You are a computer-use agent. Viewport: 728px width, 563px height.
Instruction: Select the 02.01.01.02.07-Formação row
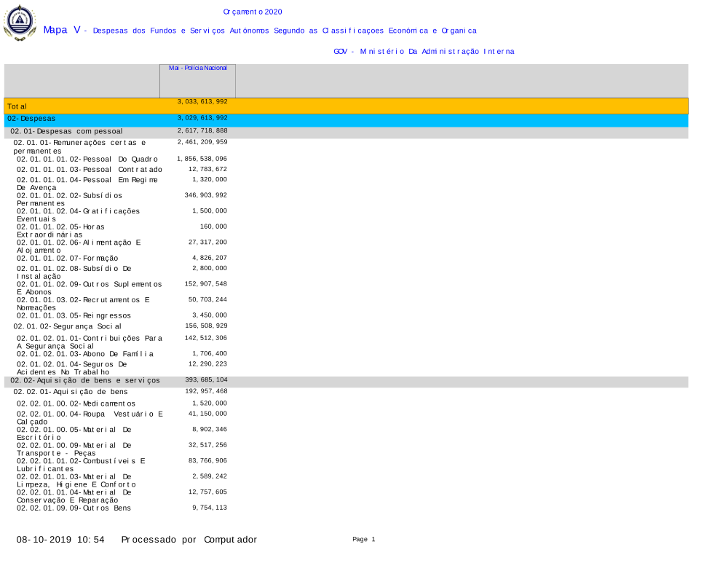68,259
